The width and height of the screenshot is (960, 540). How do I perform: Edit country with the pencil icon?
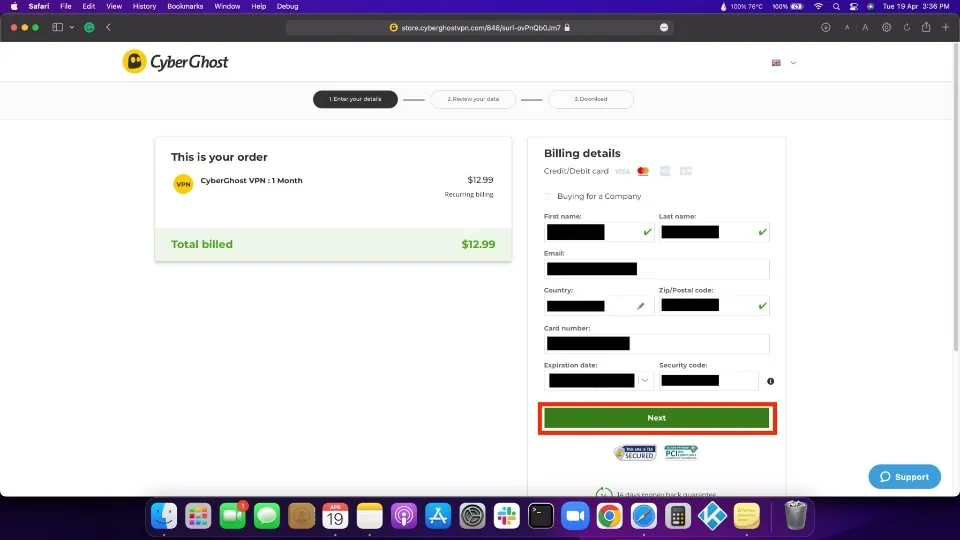pos(640,306)
